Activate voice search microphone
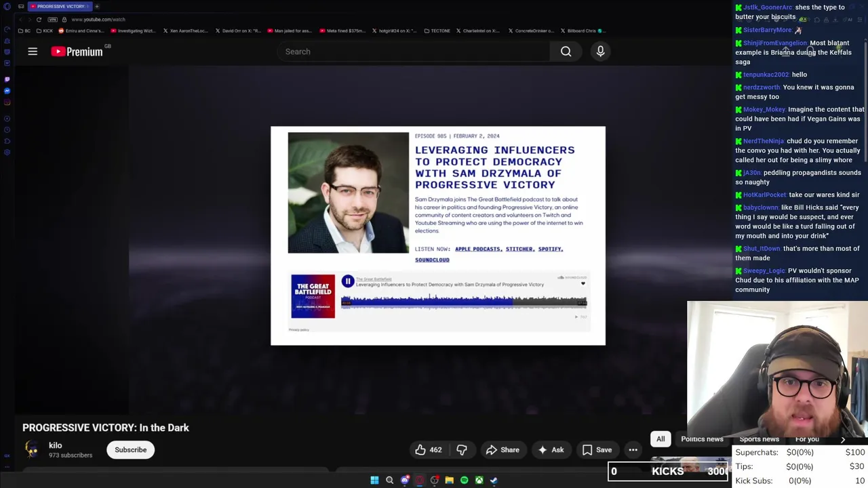The image size is (868, 488). click(x=600, y=52)
